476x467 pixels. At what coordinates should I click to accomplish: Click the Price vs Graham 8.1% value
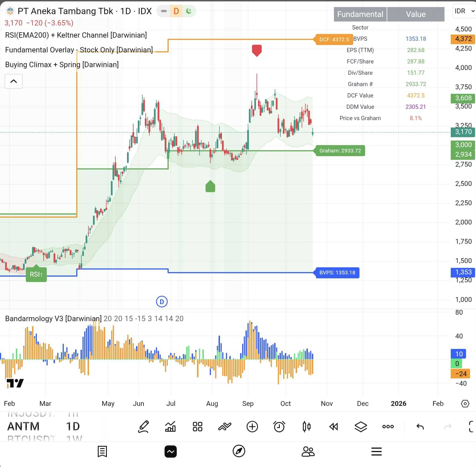tap(416, 118)
